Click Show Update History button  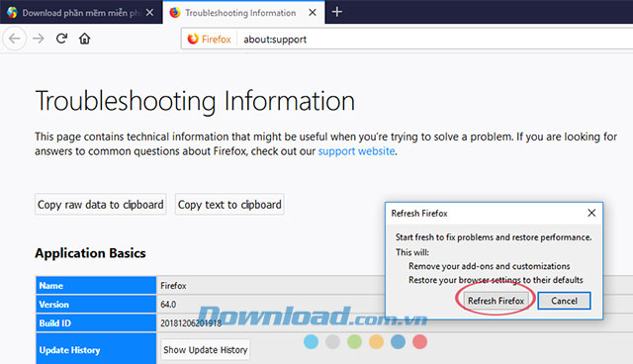point(206,350)
